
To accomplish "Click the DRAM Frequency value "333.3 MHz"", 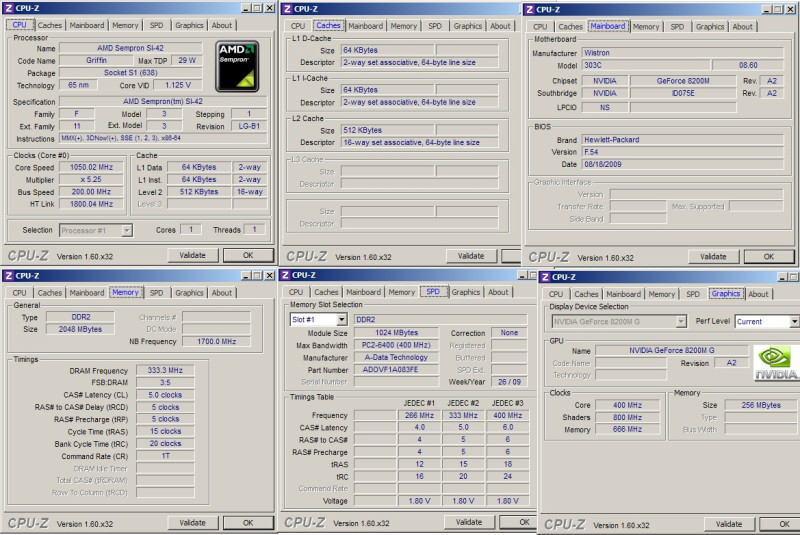I will pos(165,370).
